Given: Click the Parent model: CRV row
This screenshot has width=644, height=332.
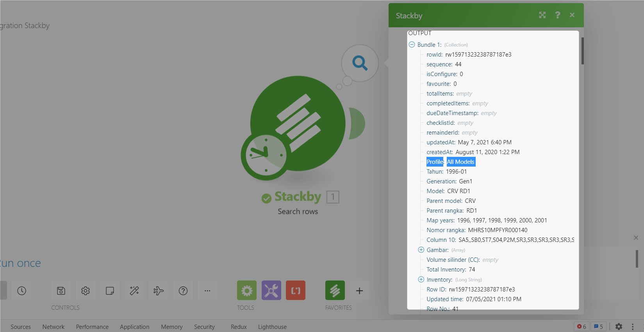Looking at the screenshot, I should (451, 201).
